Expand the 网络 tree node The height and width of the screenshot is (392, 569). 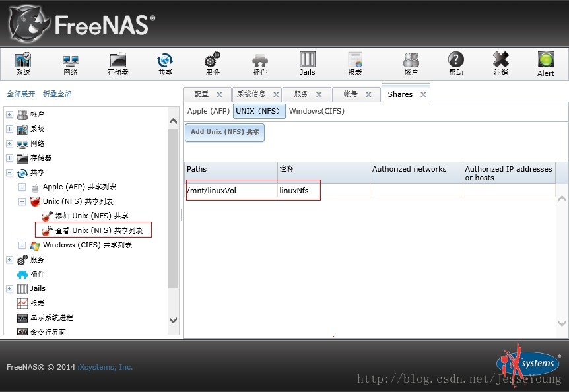click(9, 144)
